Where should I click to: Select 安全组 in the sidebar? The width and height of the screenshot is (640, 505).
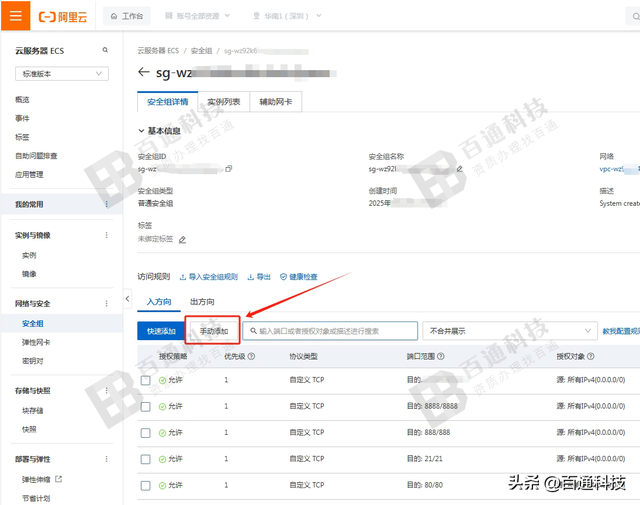(33, 323)
